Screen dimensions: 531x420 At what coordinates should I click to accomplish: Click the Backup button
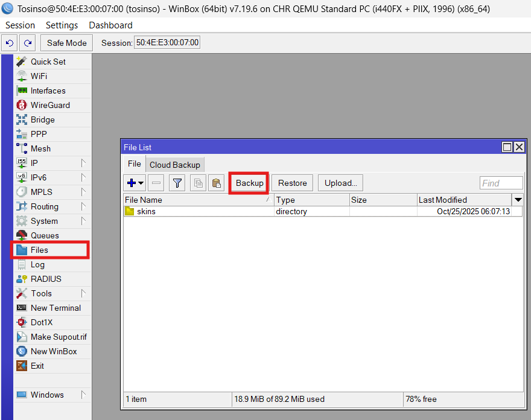(249, 183)
